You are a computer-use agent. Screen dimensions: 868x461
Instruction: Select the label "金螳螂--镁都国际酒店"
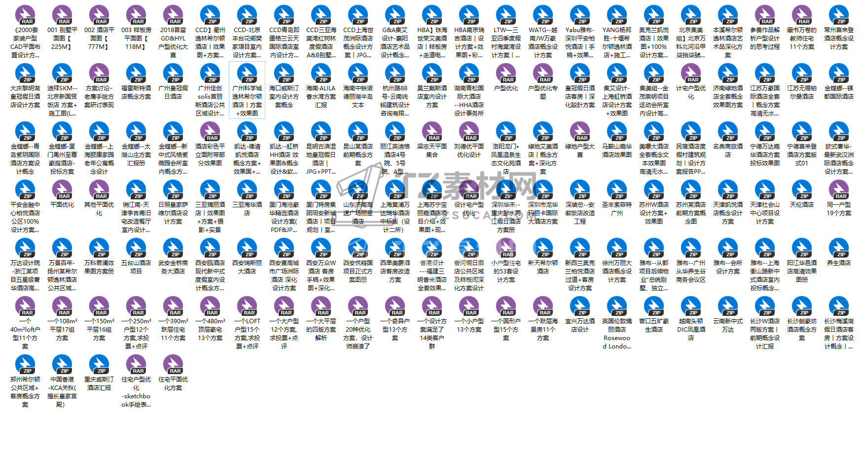tap(839, 92)
